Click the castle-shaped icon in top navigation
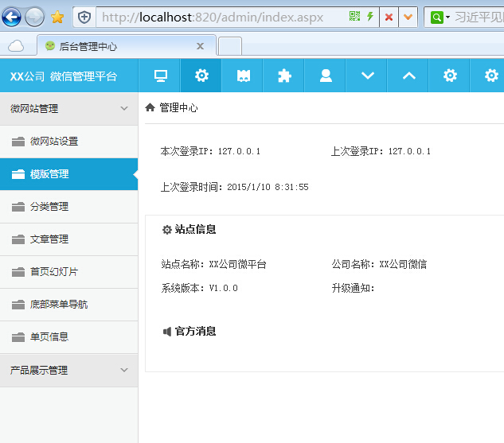 (244, 76)
